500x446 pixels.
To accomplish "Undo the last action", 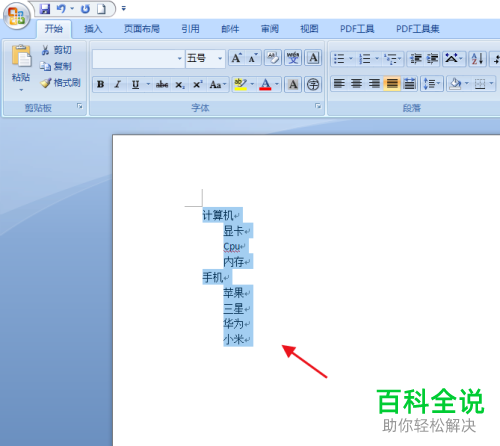I will tap(61, 9).
